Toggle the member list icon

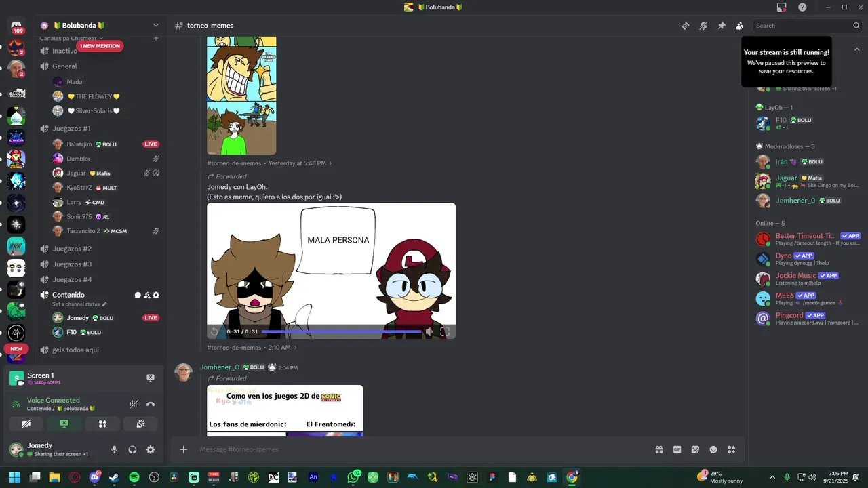(x=740, y=26)
